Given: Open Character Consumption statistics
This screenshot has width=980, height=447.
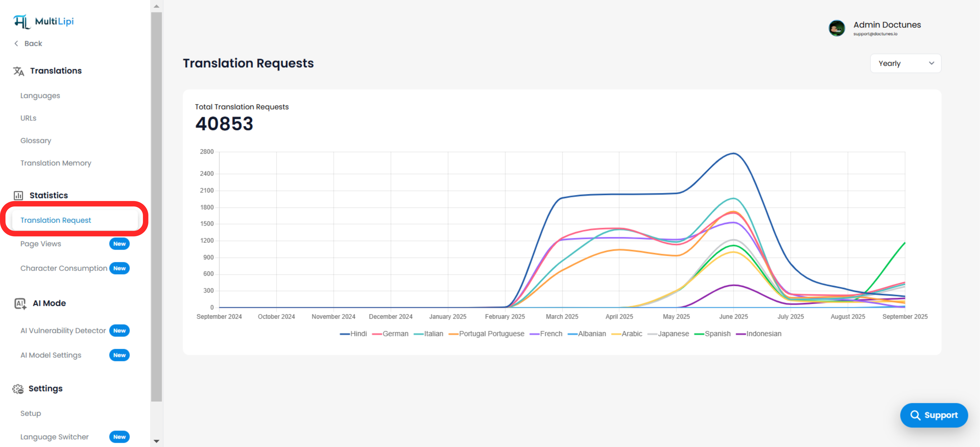Looking at the screenshot, I should [x=64, y=268].
